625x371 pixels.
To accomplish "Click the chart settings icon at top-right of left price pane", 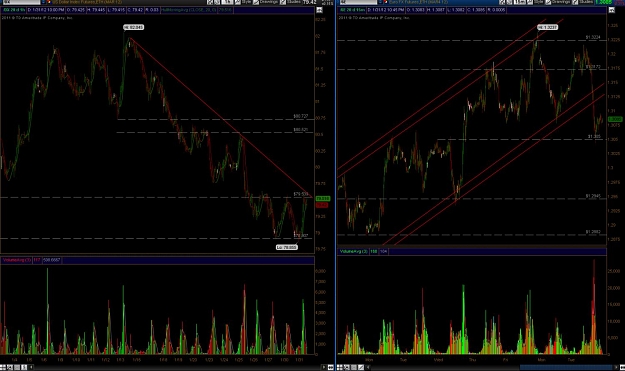I will coord(319,10).
